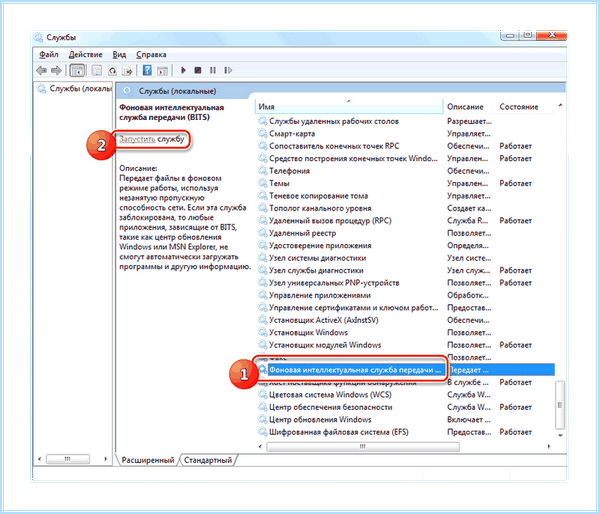Screen dimensions: 600x514
Task: Select Службы удаленных рабочих столов service
Action: (x=406, y=121)
